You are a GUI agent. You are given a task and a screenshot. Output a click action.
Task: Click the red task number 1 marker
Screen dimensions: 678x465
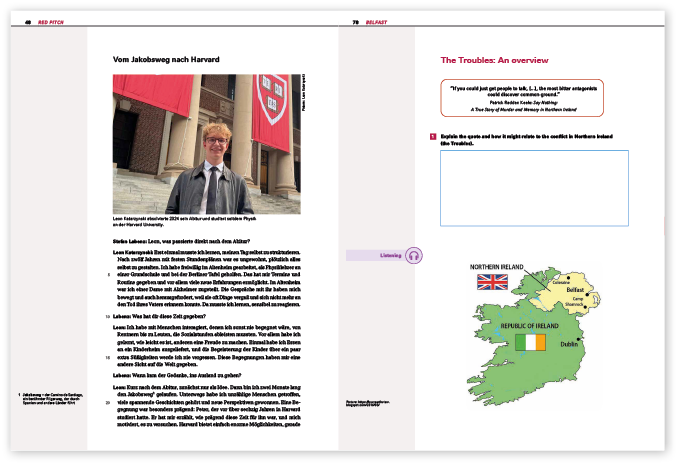pyautogui.click(x=432, y=135)
